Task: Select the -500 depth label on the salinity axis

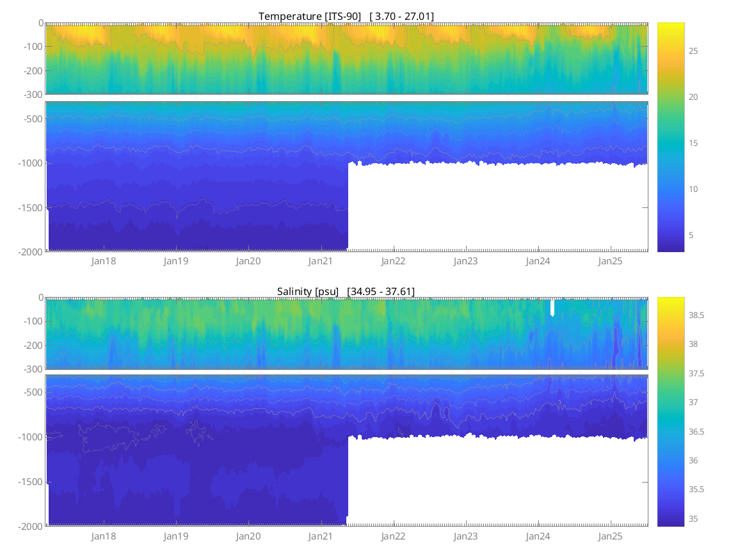Action: (32, 393)
